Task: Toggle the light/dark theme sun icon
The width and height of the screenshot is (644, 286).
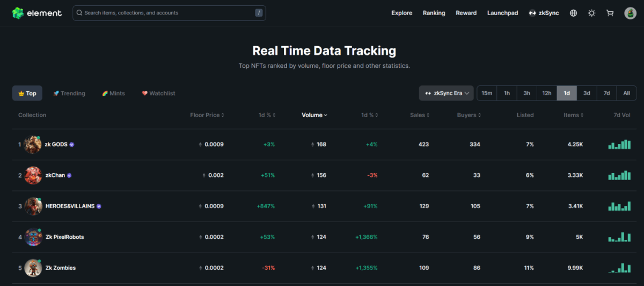Action: click(591, 13)
